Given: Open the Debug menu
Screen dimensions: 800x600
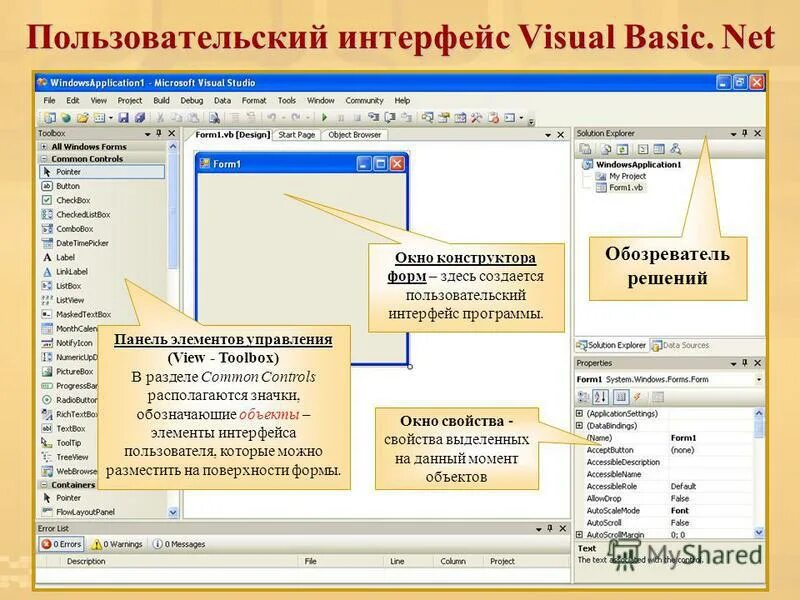Looking at the screenshot, I should coord(191,101).
